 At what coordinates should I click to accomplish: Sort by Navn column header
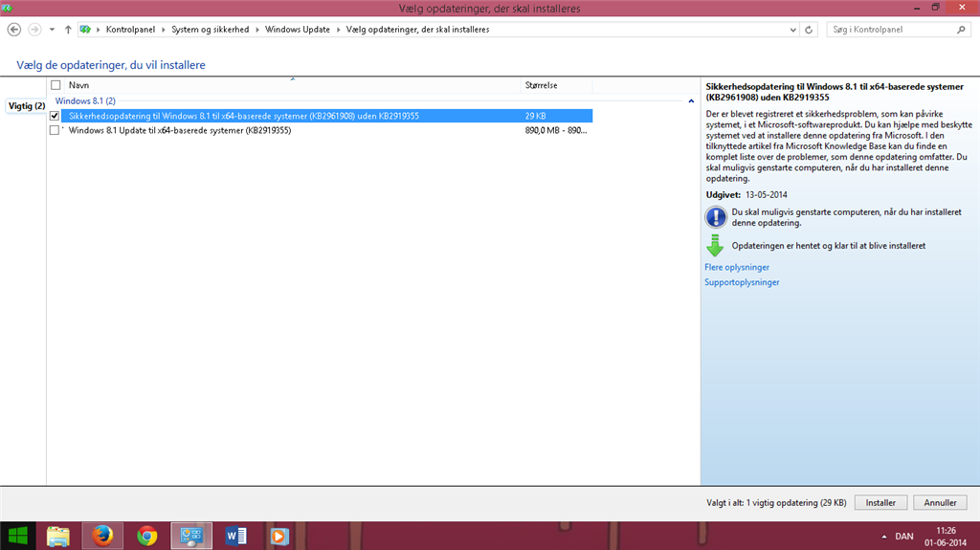pyautogui.click(x=292, y=85)
